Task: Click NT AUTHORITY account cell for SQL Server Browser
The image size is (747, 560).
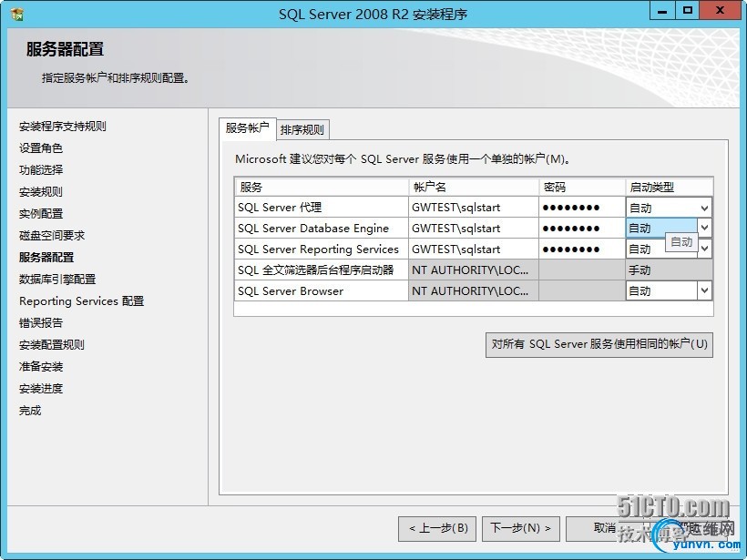Action: click(x=474, y=291)
